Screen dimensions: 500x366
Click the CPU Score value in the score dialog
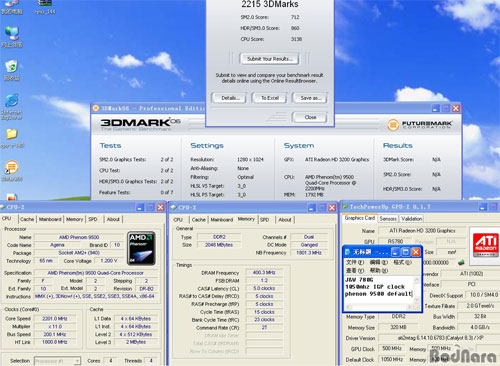[x=296, y=39]
